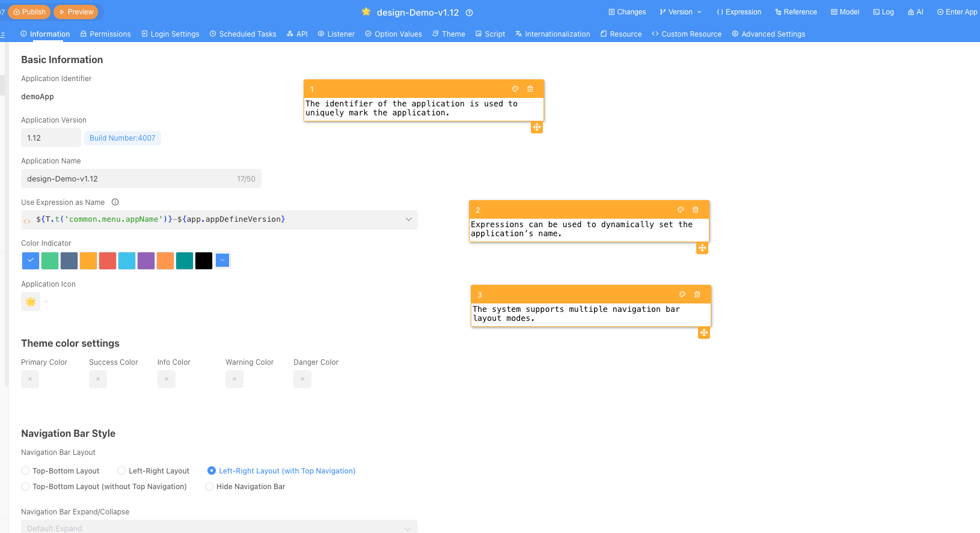The height and width of the screenshot is (533, 980).
Task: Open the Scheduled Tasks tab
Action: pyautogui.click(x=243, y=34)
